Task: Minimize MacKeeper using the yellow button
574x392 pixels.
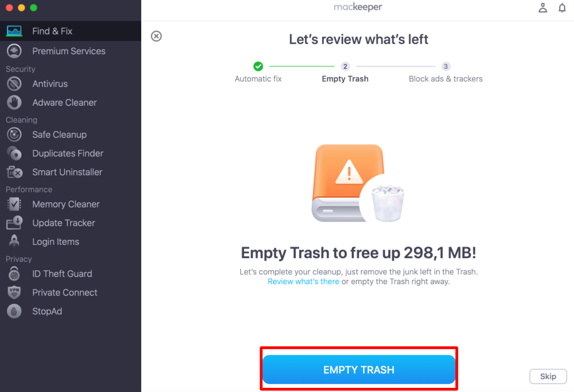Action: (x=21, y=8)
